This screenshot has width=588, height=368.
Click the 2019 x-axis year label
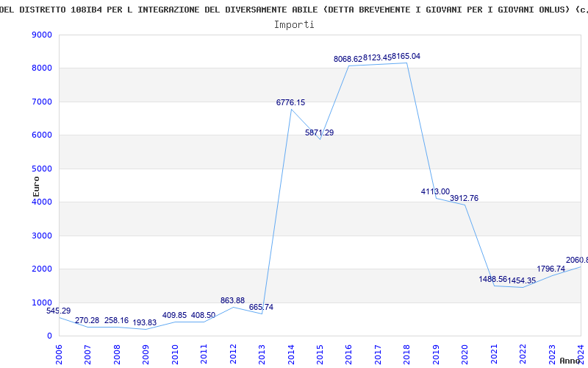coord(436,354)
